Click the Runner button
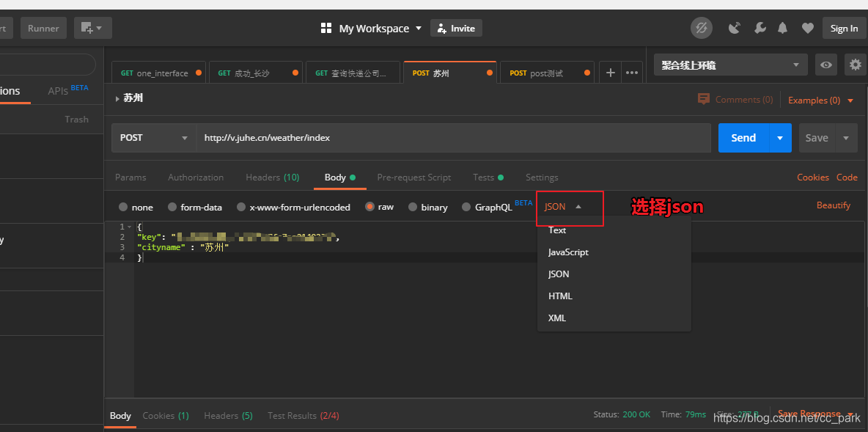The height and width of the screenshot is (432, 868). pos(44,28)
